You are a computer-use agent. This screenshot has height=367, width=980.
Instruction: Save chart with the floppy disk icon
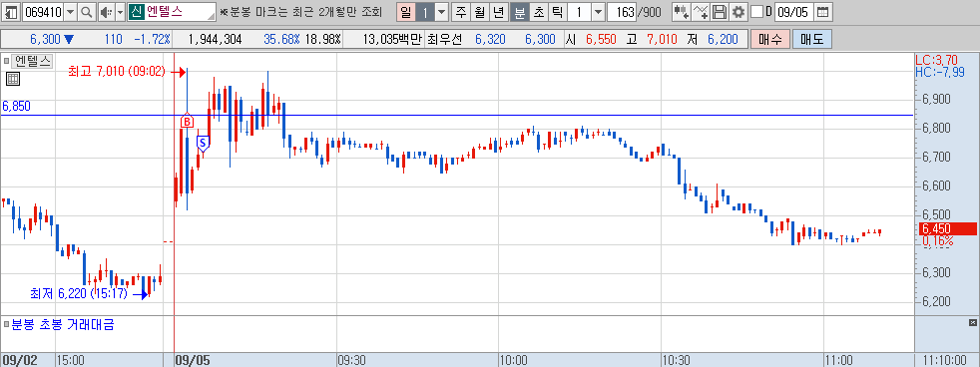tap(720, 12)
